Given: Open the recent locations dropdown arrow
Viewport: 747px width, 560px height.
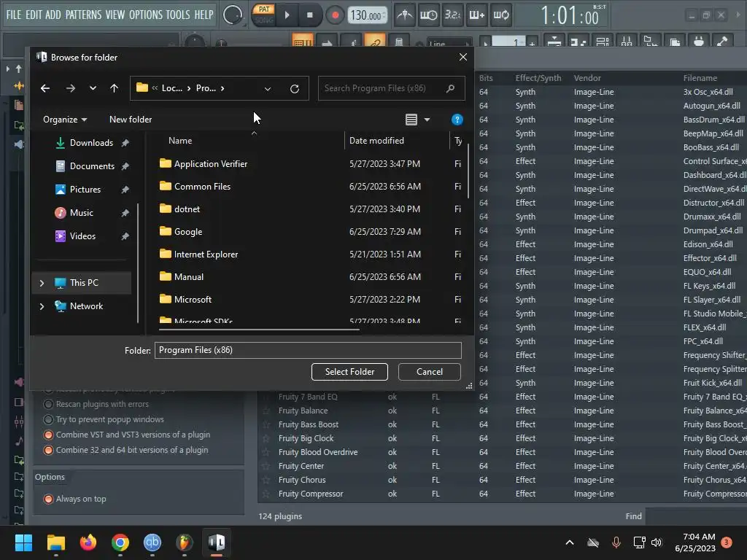Looking at the screenshot, I should pos(93,88).
